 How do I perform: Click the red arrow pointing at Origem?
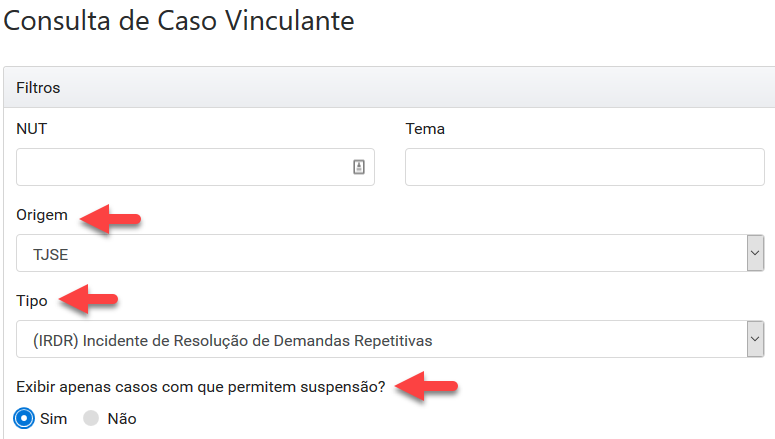tap(110, 219)
